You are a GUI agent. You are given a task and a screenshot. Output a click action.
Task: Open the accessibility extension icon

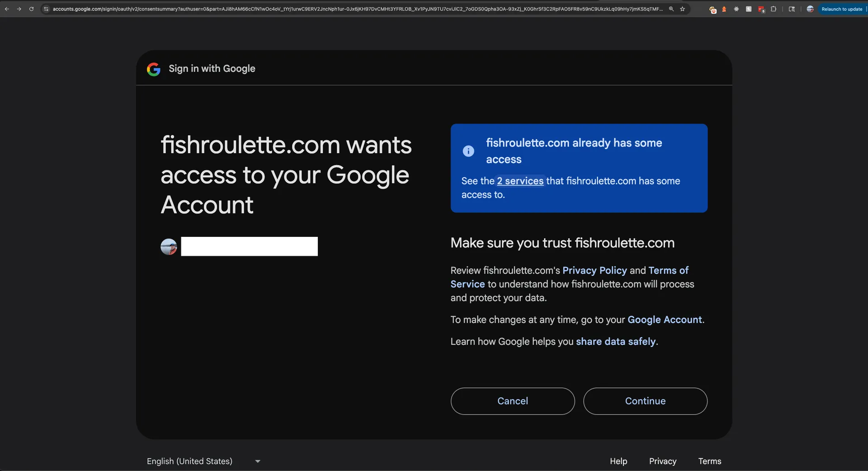click(x=749, y=9)
